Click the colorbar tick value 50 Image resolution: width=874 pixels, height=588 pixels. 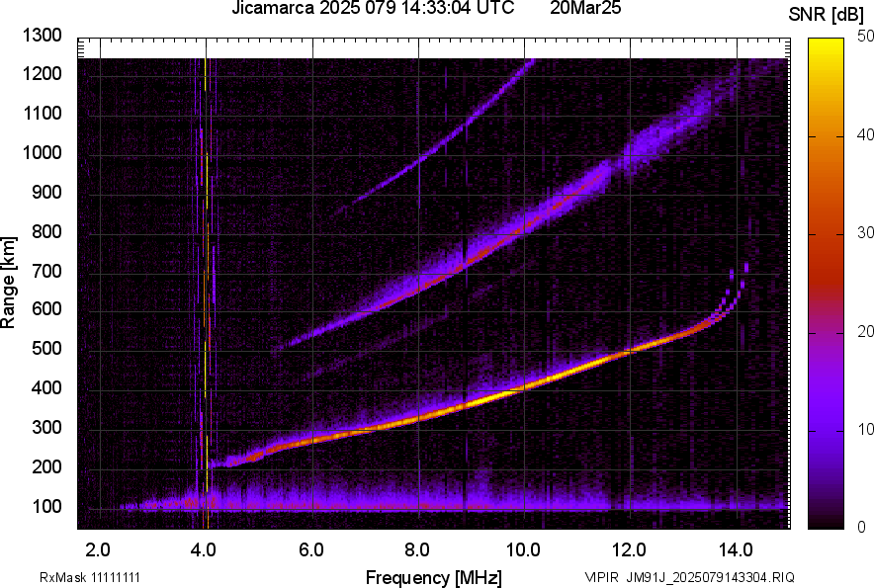point(866,37)
